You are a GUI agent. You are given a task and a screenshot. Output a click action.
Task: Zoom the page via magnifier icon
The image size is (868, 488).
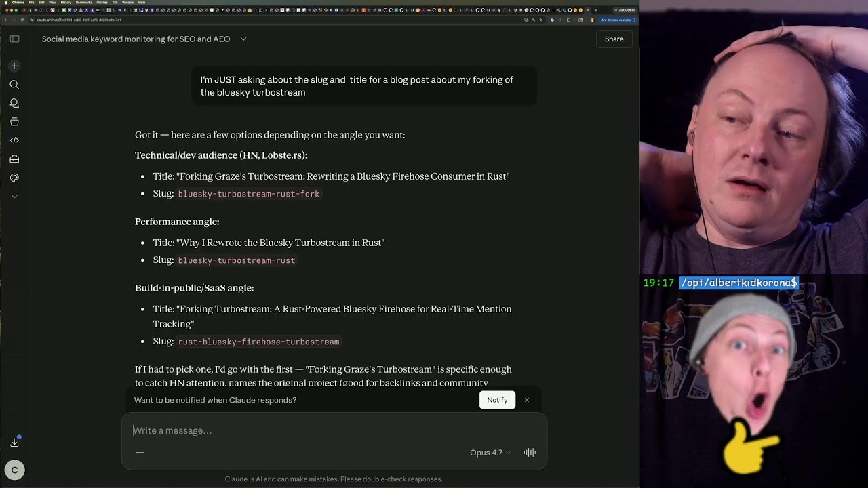click(534, 20)
